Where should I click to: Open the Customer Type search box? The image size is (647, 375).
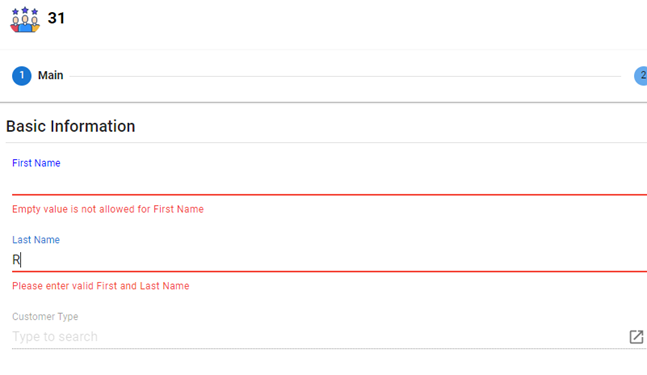[x=320, y=337]
